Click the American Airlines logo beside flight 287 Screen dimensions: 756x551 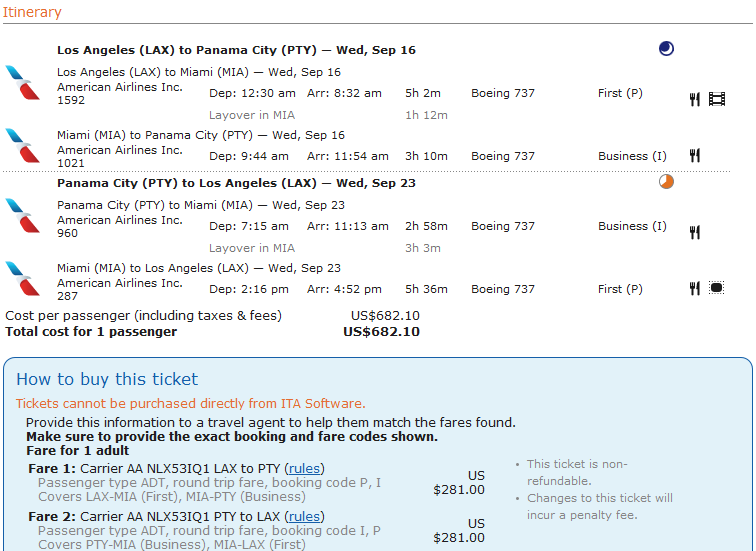tap(23, 279)
